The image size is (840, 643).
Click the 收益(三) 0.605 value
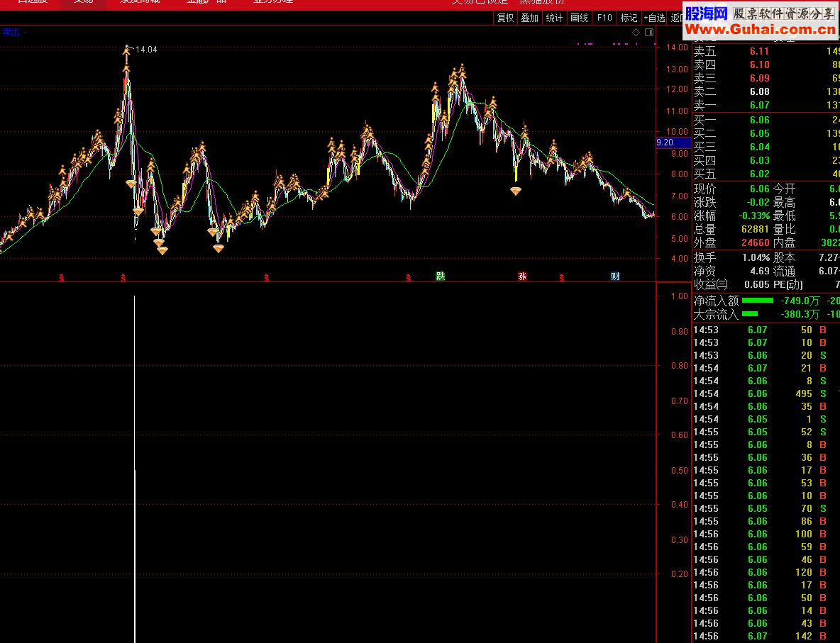pyautogui.click(x=756, y=284)
